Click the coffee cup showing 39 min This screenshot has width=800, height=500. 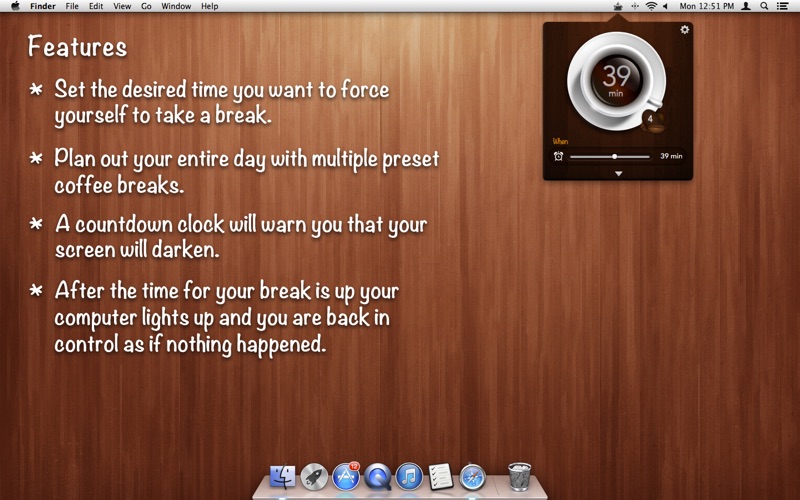pos(616,81)
